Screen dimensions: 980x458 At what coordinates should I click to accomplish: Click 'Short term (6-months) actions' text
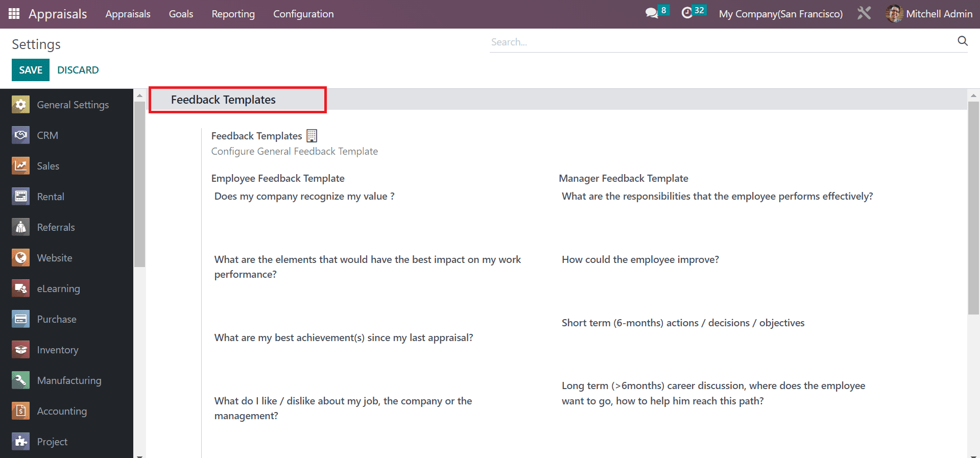click(x=683, y=323)
